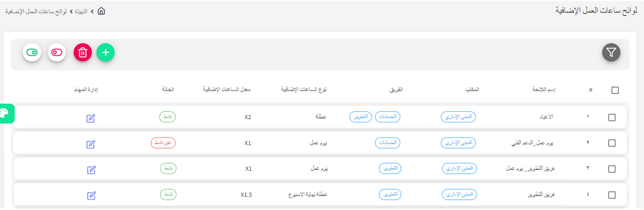Open the filter funnel icon
This screenshot has width=644, height=210.
point(611,52)
